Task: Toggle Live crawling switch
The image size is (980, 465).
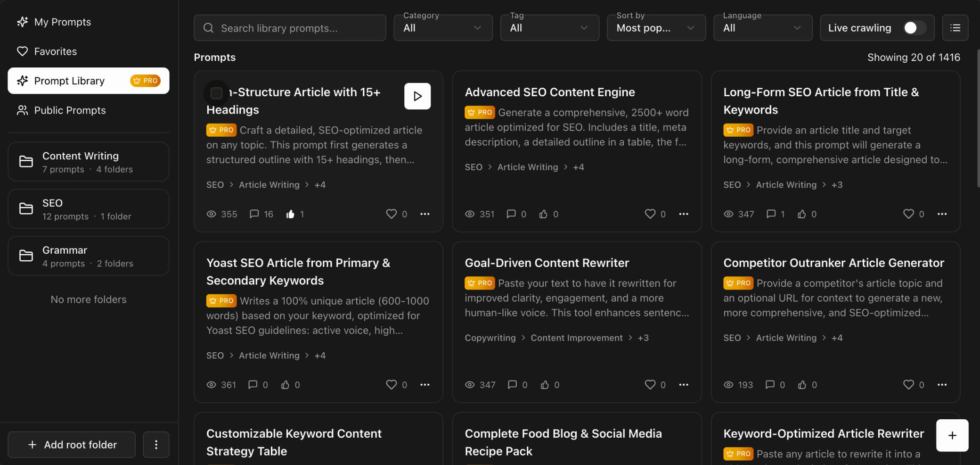Action: [915, 28]
